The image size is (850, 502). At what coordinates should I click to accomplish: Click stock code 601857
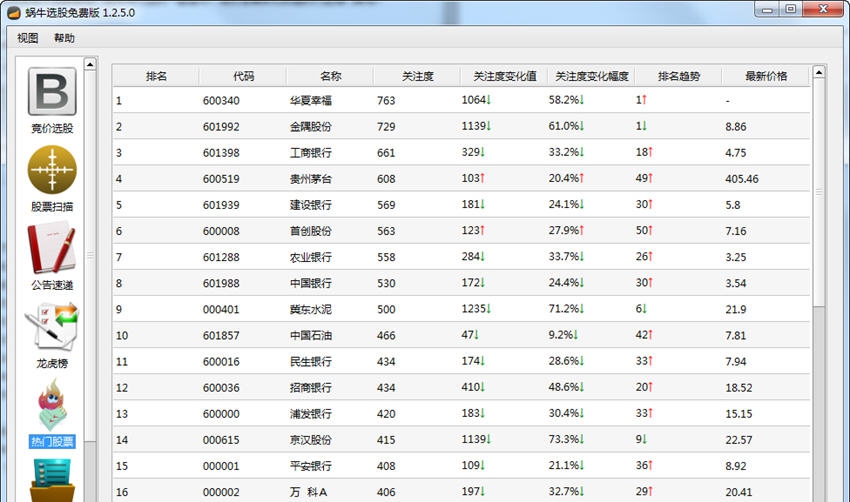(221, 335)
